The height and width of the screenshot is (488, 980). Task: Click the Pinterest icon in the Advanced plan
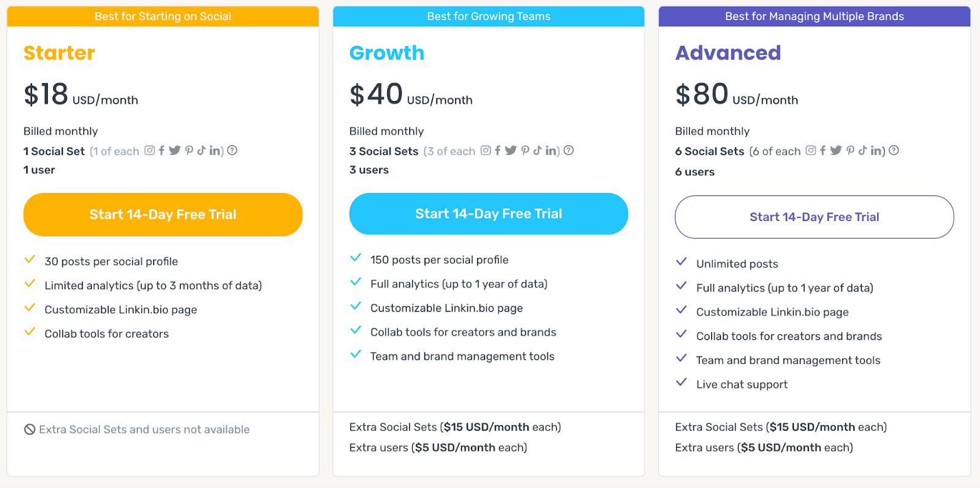pyautogui.click(x=850, y=150)
